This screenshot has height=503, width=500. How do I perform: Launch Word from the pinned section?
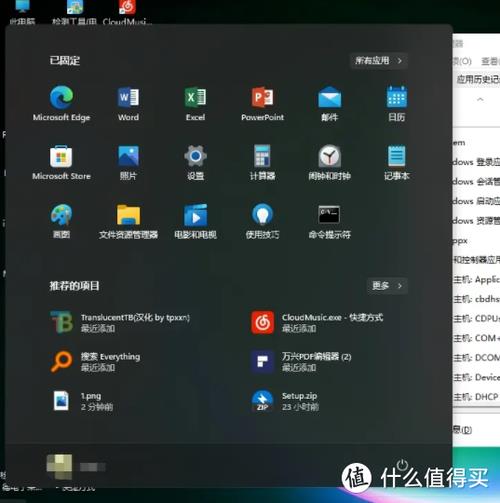[x=128, y=103]
